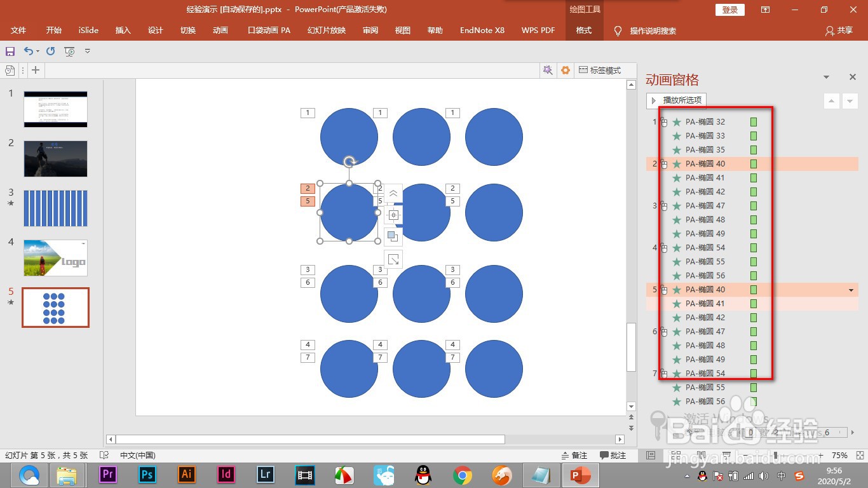The height and width of the screenshot is (488, 868).
Task: Click the rotation handle above selected circle
Action: pyautogui.click(x=349, y=161)
